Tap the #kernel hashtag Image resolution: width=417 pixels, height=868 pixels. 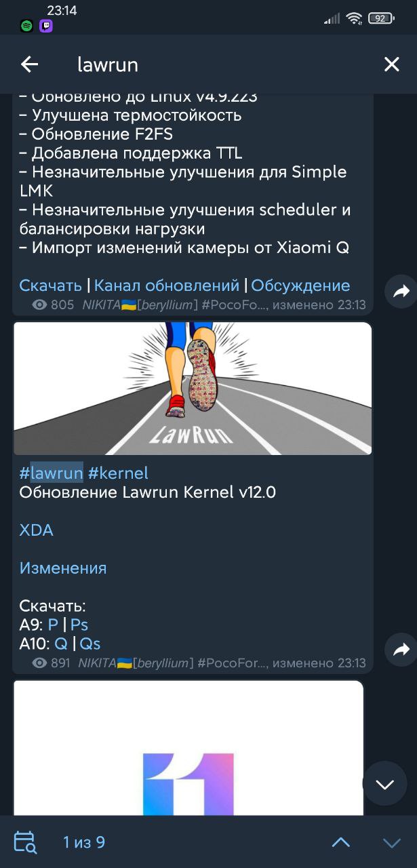(x=118, y=473)
